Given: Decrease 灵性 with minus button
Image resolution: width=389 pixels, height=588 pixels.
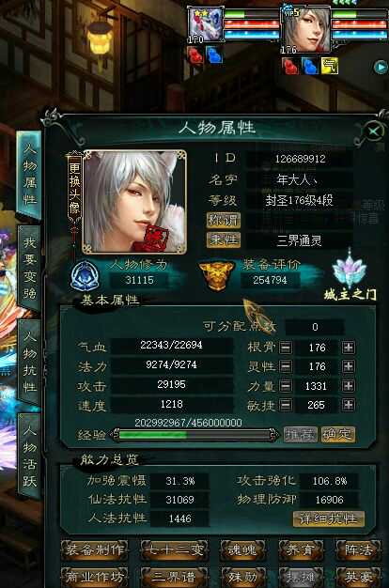Looking at the screenshot, I should coord(286,366).
